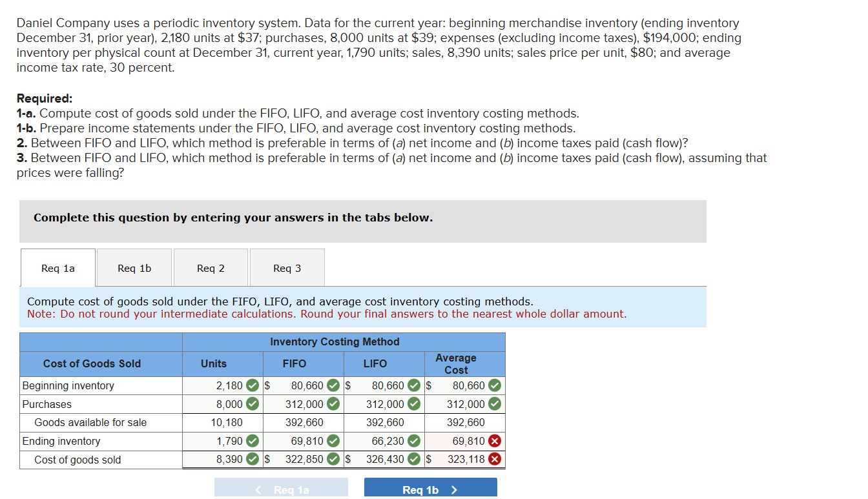The width and height of the screenshot is (868, 499).
Task: Click the FIFO goods available total 392,660
Action: (305, 423)
